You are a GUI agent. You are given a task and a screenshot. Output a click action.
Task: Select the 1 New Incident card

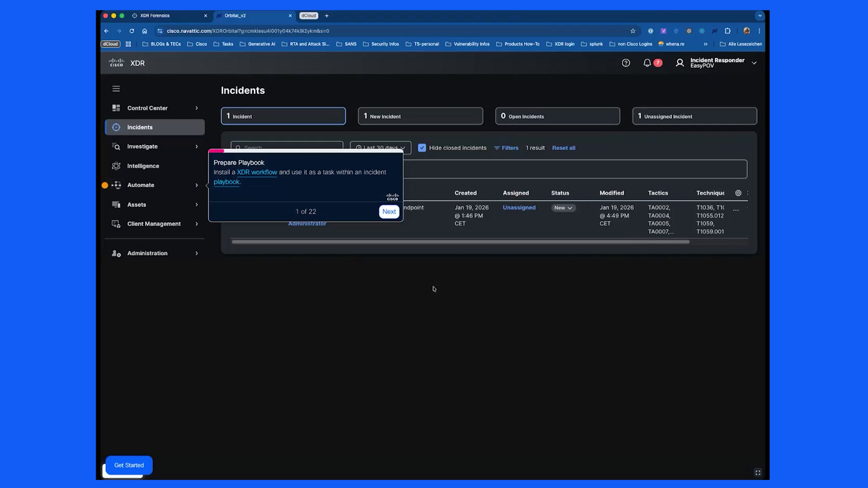coord(420,116)
